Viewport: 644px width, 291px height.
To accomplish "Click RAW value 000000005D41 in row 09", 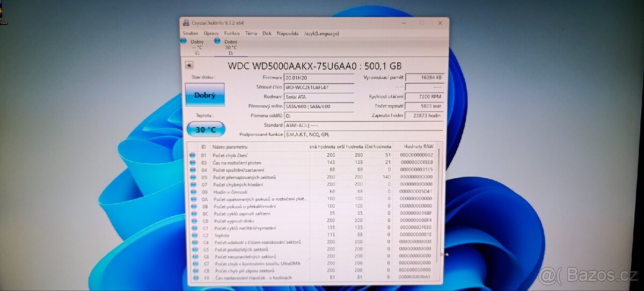I will tap(415, 191).
